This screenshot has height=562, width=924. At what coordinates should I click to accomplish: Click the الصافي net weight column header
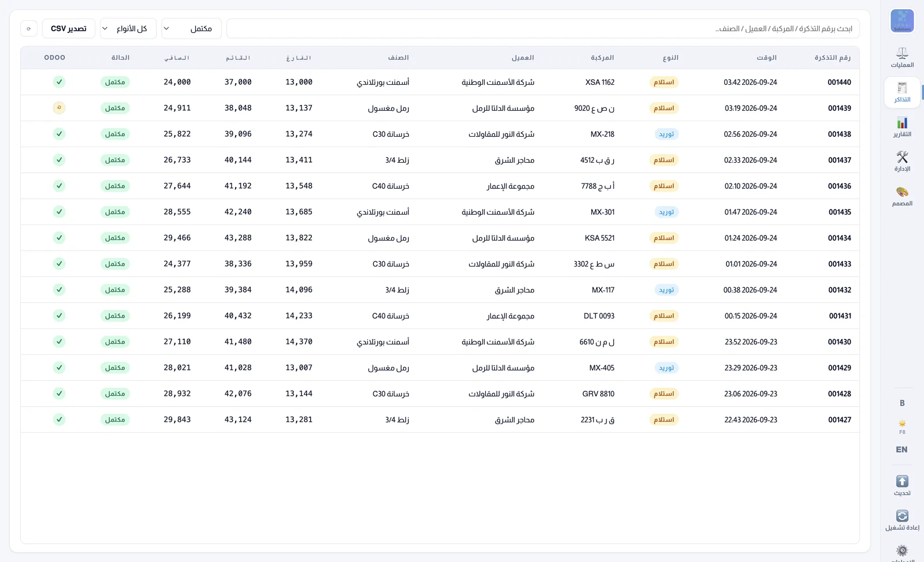[x=177, y=58]
